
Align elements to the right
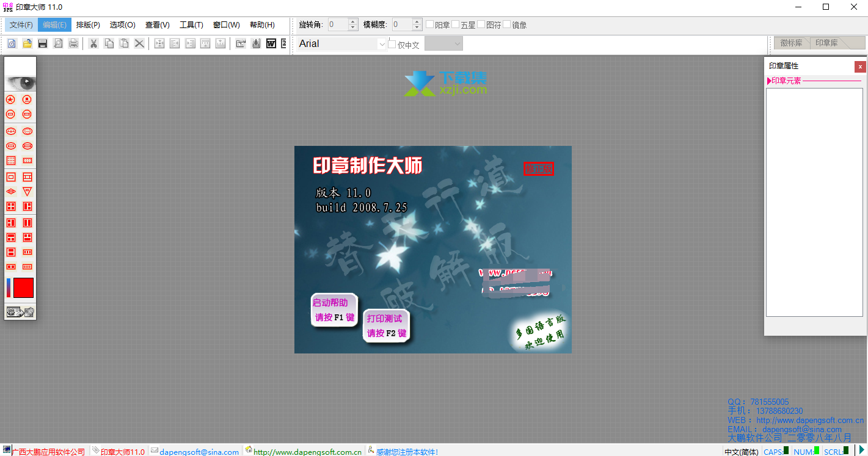tap(190, 43)
